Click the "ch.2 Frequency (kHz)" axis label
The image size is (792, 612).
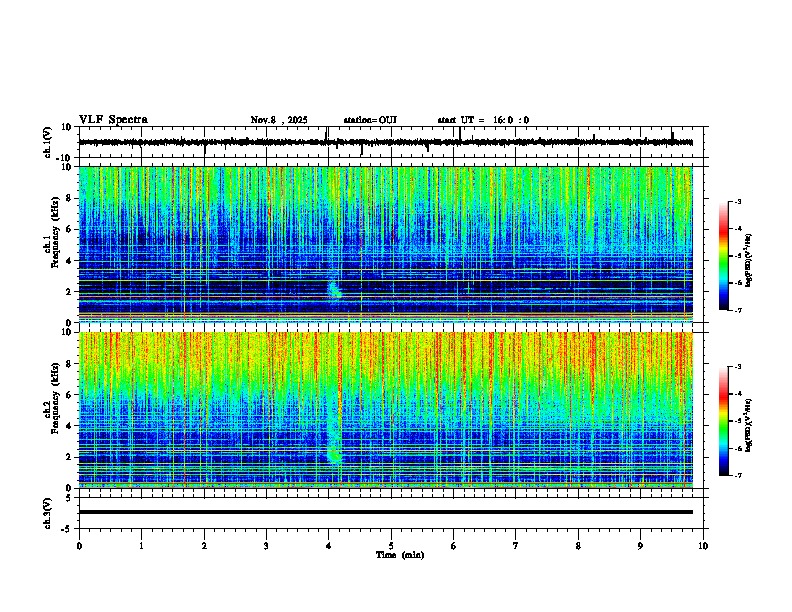click(52, 398)
